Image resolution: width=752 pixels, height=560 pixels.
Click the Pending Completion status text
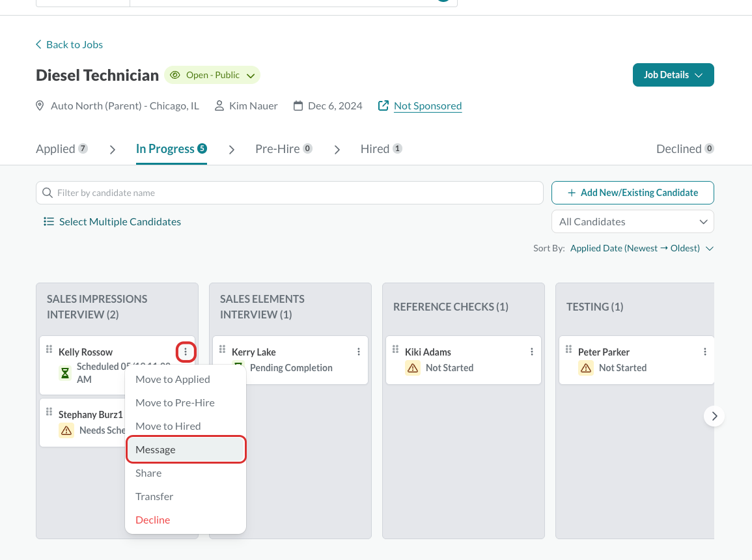click(291, 368)
